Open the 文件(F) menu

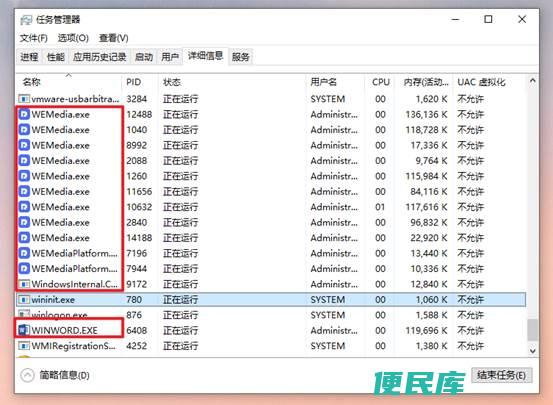pos(34,38)
